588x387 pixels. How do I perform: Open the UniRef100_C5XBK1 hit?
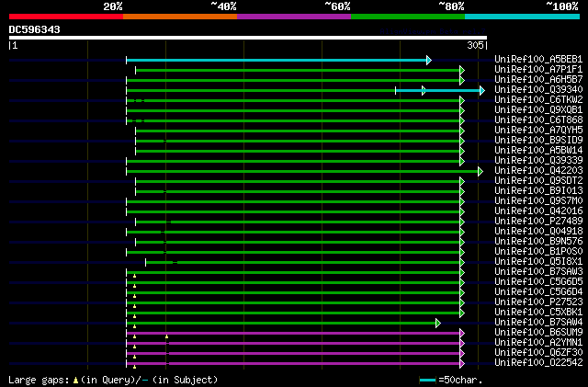point(538,313)
